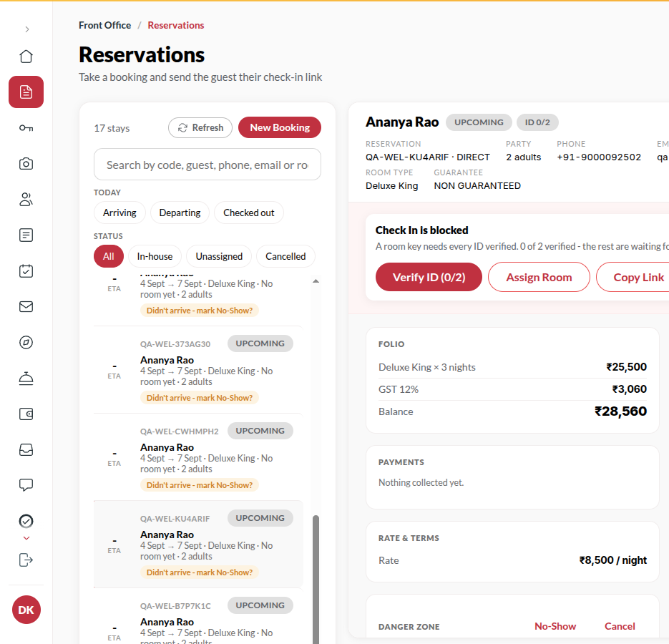The image size is (669, 644).
Task: Click Assign Room button
Action: click(x=539, y=277)
